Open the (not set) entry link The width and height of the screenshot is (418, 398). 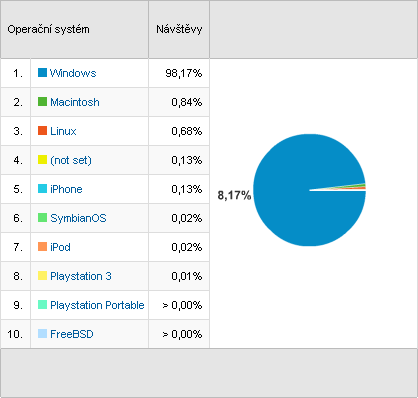(71, 160)
